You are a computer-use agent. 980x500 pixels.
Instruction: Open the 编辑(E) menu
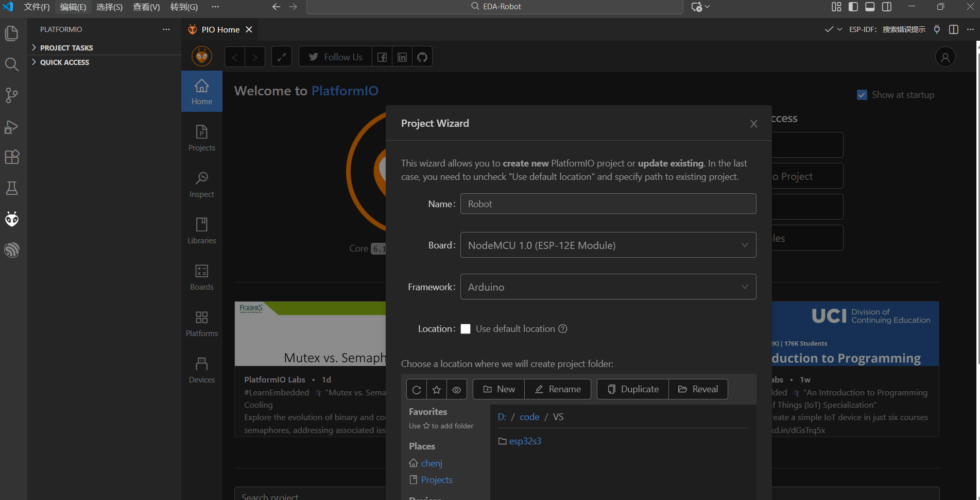pyautogui.click(x=73, y=7)
